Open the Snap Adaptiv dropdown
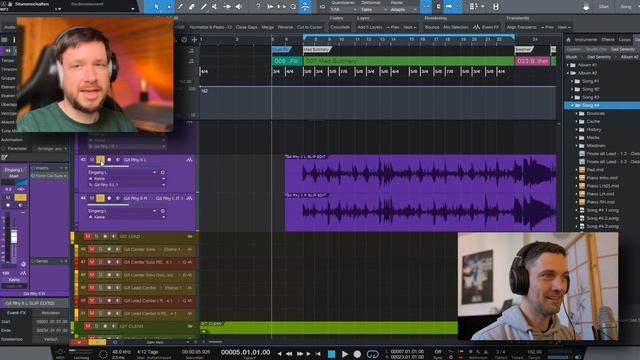 pyautogui.click(x=403, y=9)
